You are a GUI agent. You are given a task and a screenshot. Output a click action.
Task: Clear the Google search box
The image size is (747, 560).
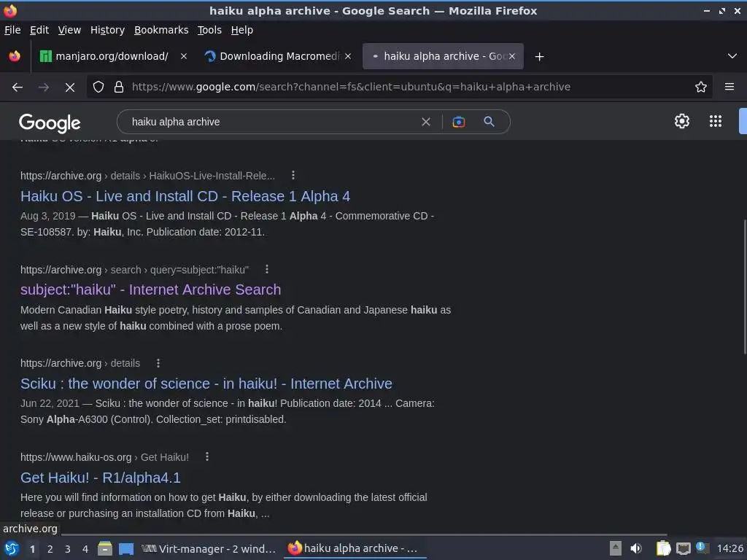[x=426, y=122]
